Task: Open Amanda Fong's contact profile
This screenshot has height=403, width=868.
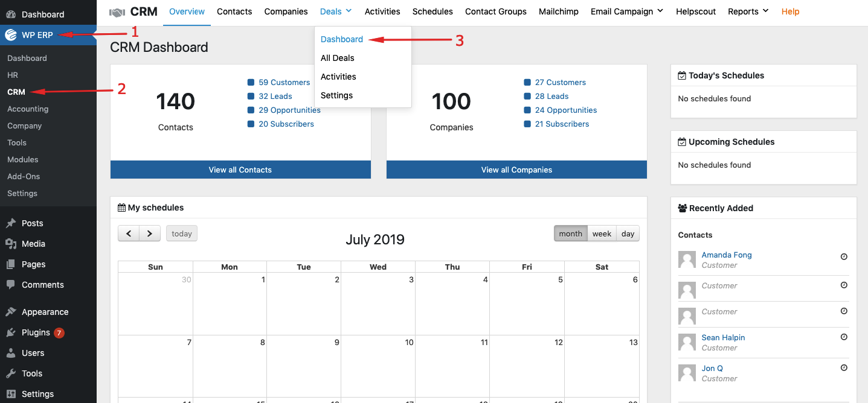Action: point(727,255)
